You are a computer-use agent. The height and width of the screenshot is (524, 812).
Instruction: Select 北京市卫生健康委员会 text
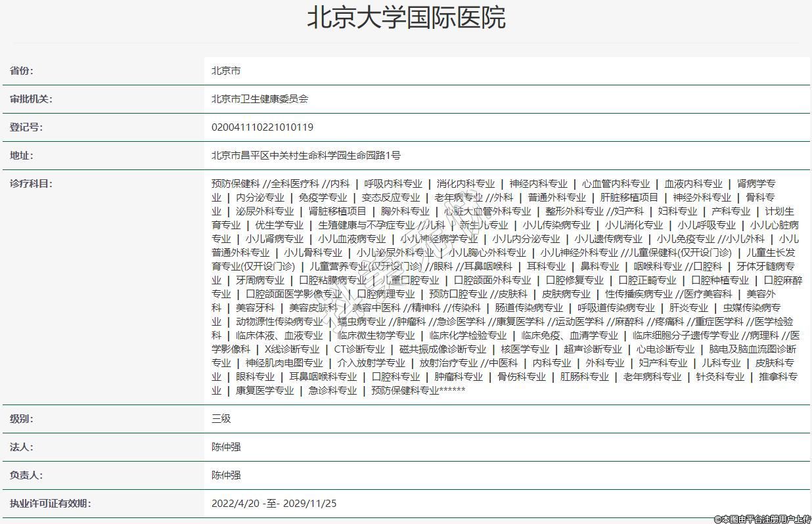[x=259, y=99]
